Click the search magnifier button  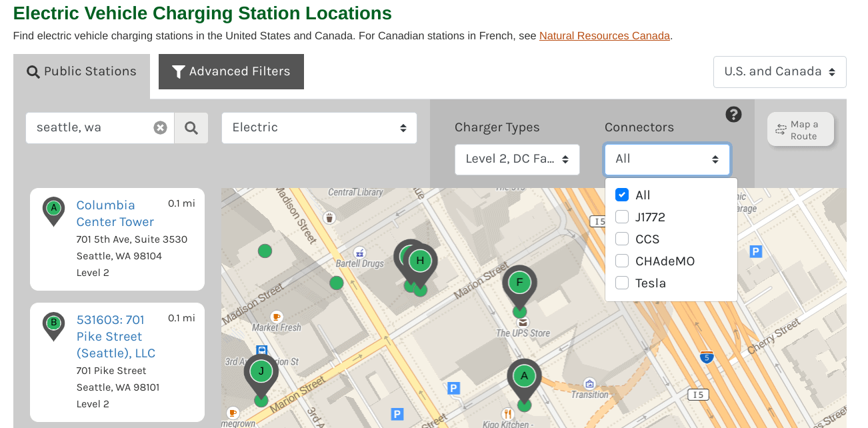pos(191,128)
